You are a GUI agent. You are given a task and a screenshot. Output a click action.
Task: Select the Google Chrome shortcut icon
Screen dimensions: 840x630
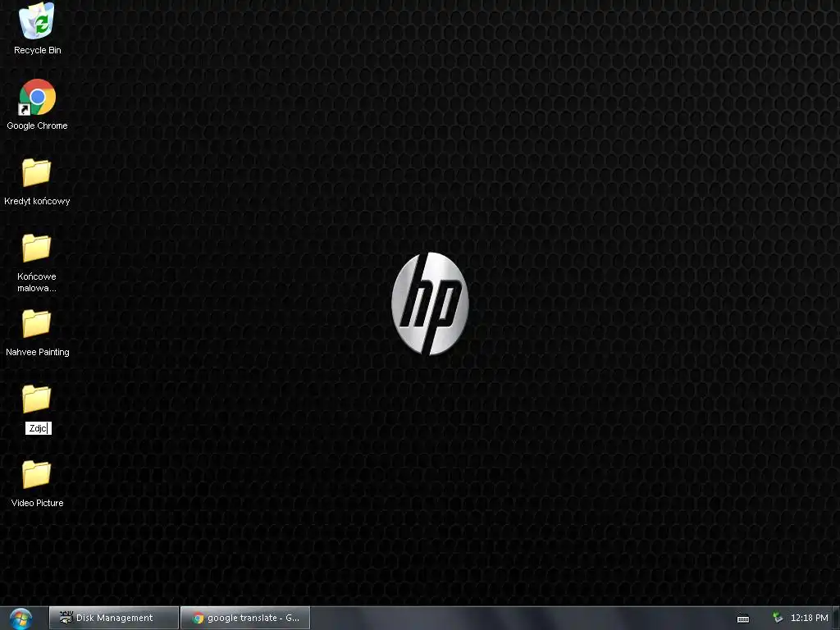(x=37, y=97)
